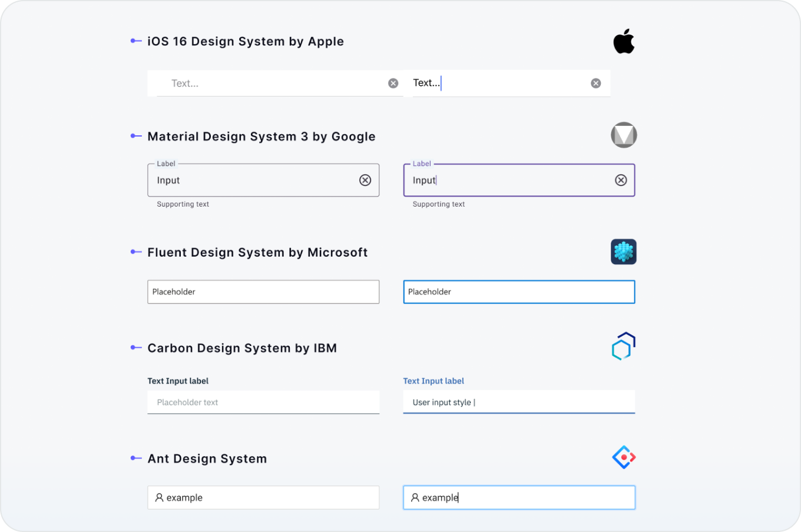Click the Ant Design logo icon
The width and height of the screenshot is (801, 532).
pos(624,457)
